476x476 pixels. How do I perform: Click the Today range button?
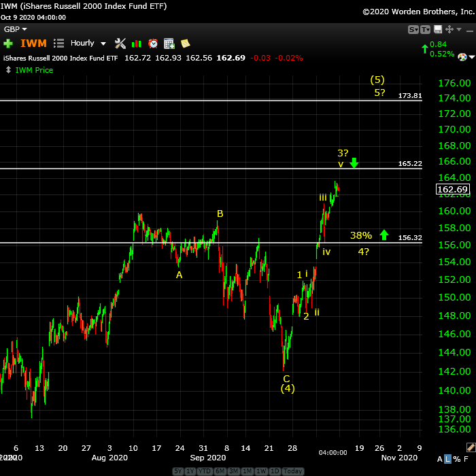(292, 471)
